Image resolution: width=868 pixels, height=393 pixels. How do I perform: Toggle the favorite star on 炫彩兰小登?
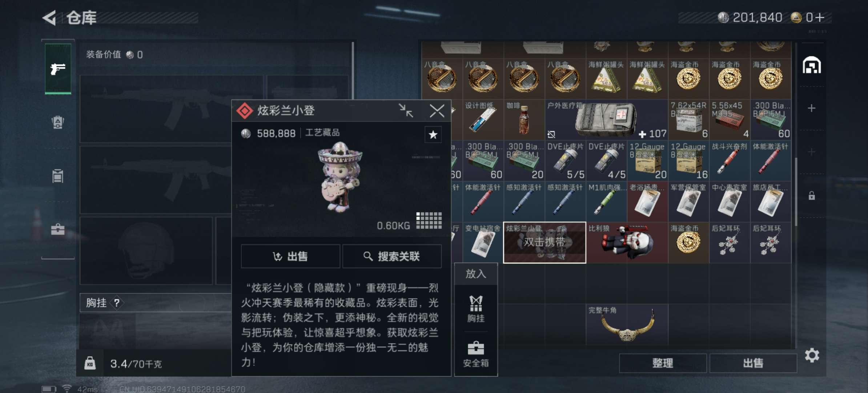[x=433, y=135]
